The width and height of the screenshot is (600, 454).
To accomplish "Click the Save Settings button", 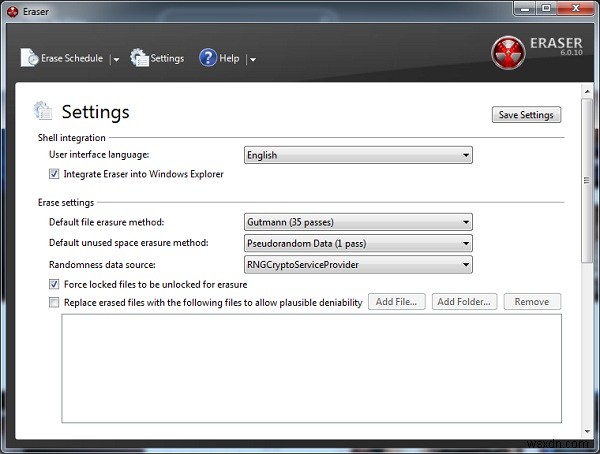I will click(x=526, y=115).
